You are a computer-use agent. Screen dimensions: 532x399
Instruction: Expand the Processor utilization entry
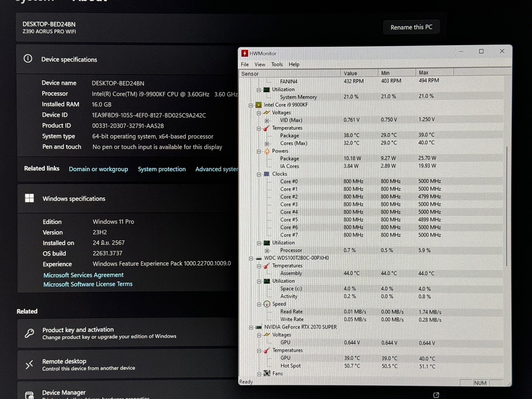267,251
